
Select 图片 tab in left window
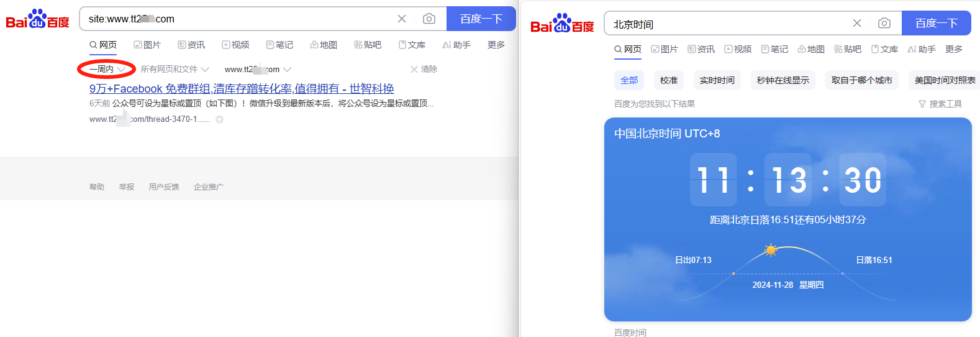point(147,45)
